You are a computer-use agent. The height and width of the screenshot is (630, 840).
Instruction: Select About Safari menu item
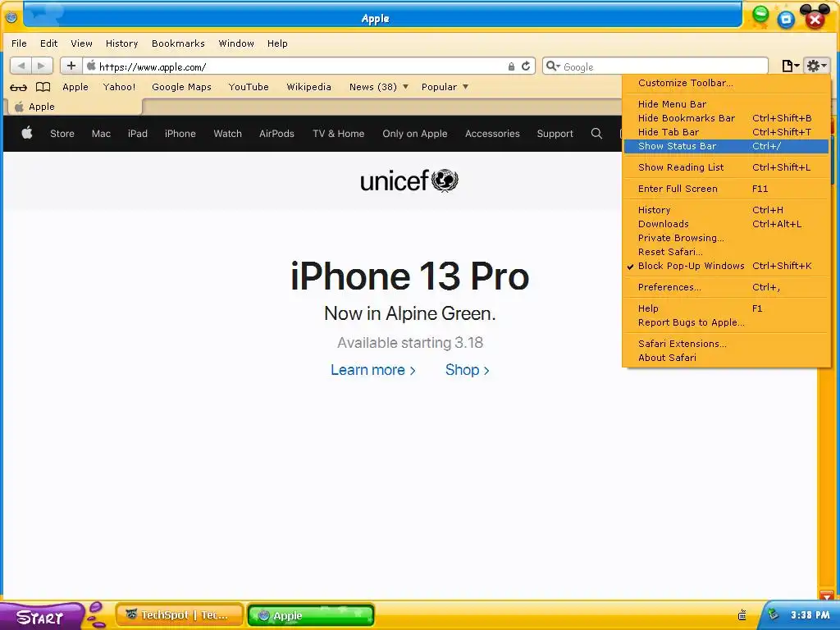(726, 358)
